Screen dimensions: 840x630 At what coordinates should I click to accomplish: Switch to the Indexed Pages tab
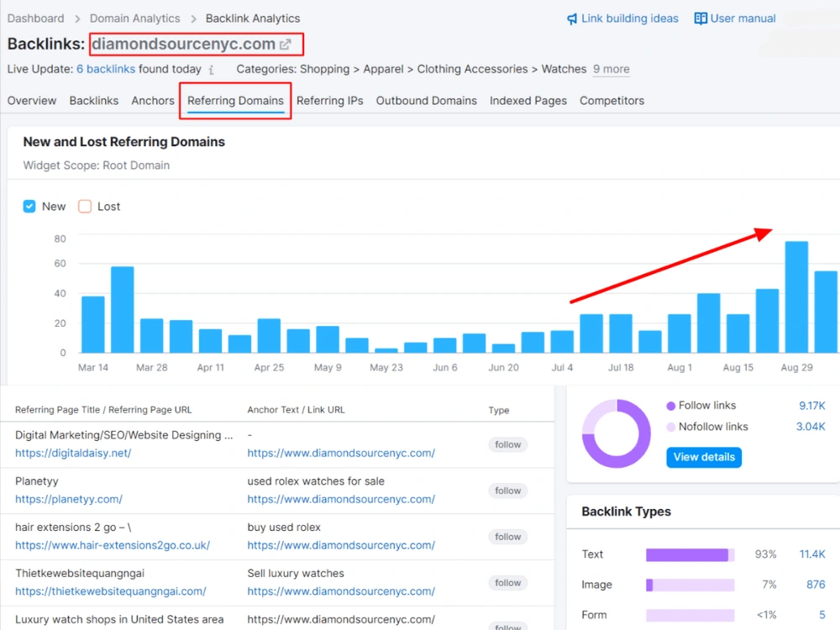click(528, 101)
